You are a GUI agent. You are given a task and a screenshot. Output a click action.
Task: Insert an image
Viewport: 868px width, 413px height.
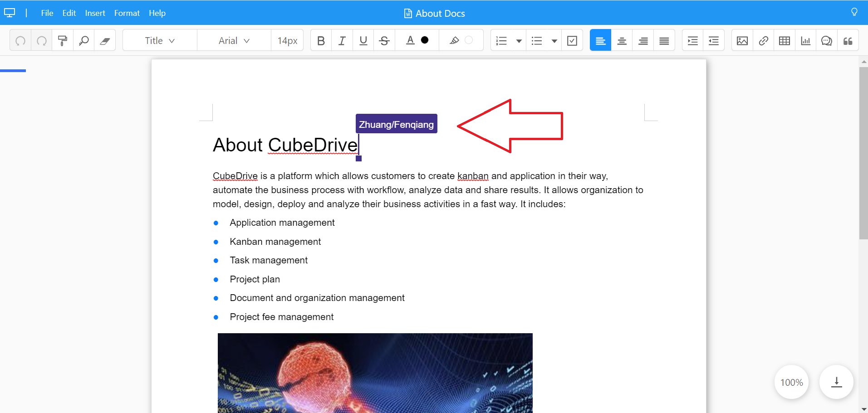pyautogui.click(x=742, y=41)
